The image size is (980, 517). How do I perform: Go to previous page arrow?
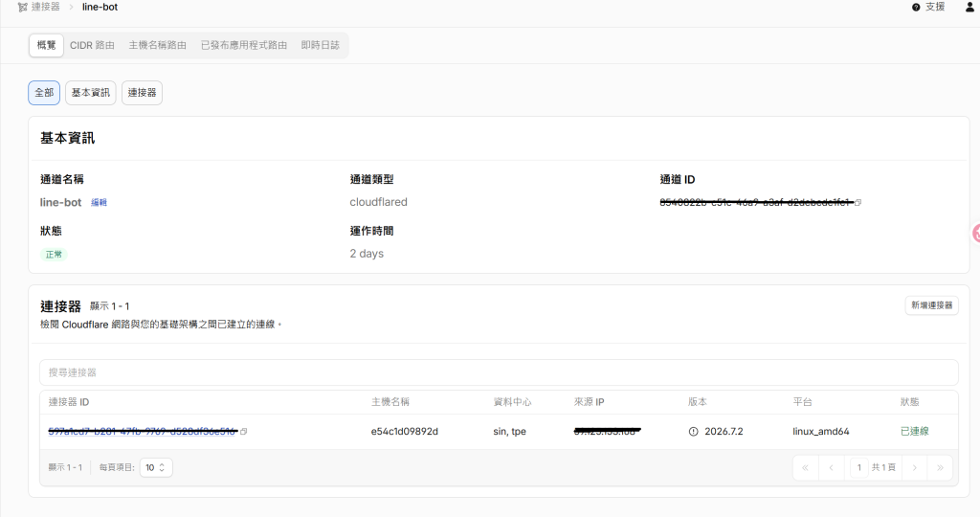832,467
